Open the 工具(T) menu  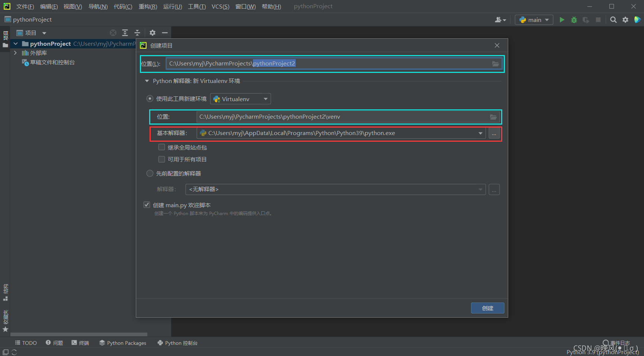click(x=197, y=7)
